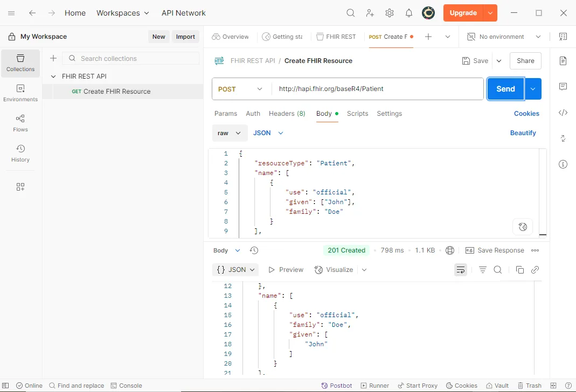The width and height of the screenshot is (576, 392).
Task: Open the Upgrade dropdown arrow
Action: pyautogui.click(x=490, y=13)
